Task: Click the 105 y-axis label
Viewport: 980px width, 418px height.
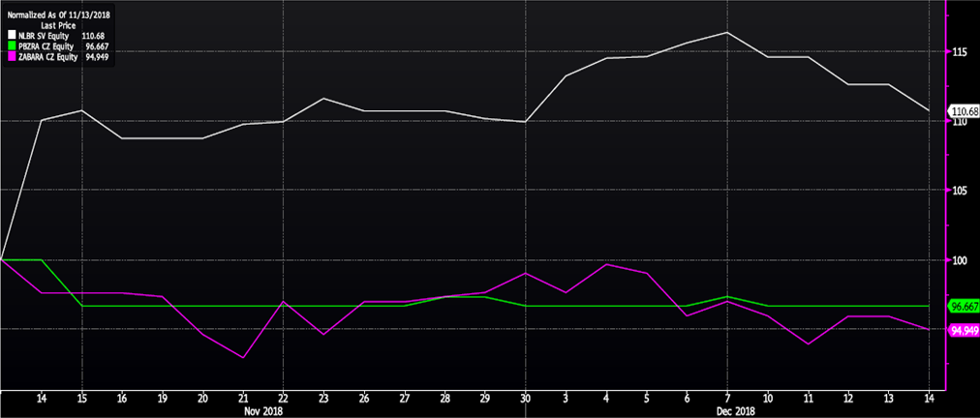Action: 959,191
